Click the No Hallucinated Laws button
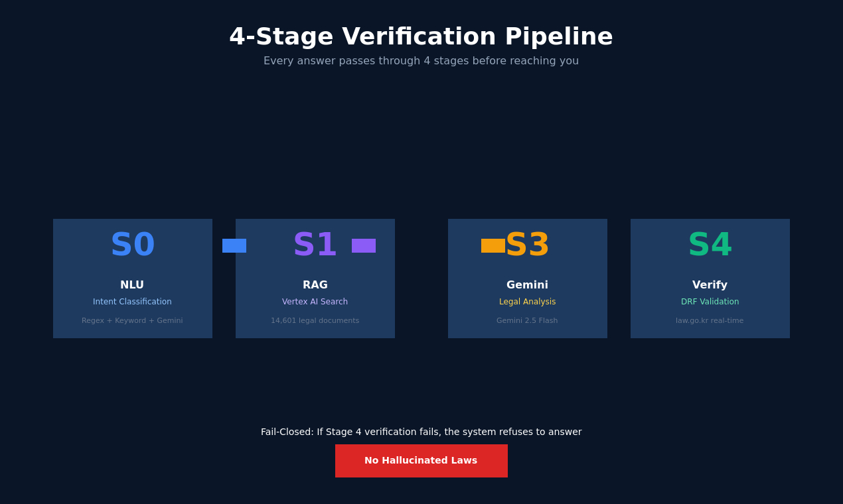The height and width of the screenshot is (504, 843). pos(421,461)
